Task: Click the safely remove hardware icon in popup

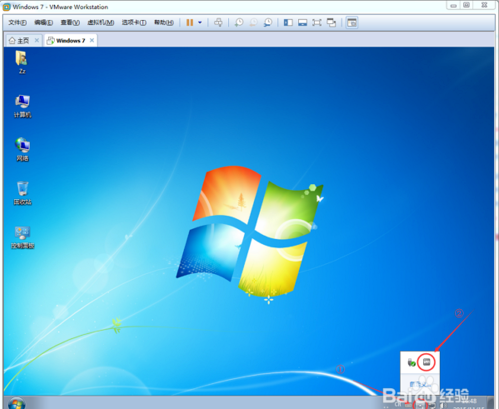Action: 411,362
